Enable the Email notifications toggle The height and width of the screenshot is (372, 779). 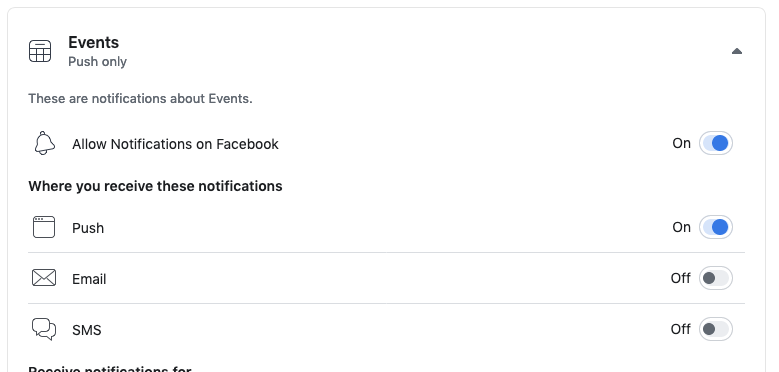pos(715,278)
